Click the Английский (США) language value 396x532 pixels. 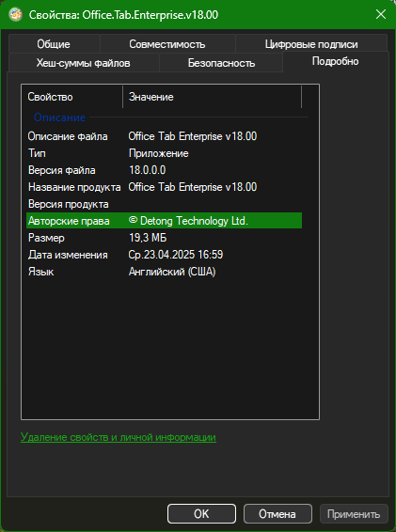172,272
